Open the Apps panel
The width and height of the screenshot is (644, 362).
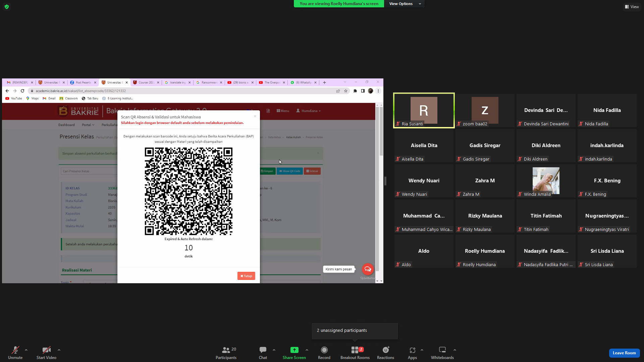coord(412,353)
